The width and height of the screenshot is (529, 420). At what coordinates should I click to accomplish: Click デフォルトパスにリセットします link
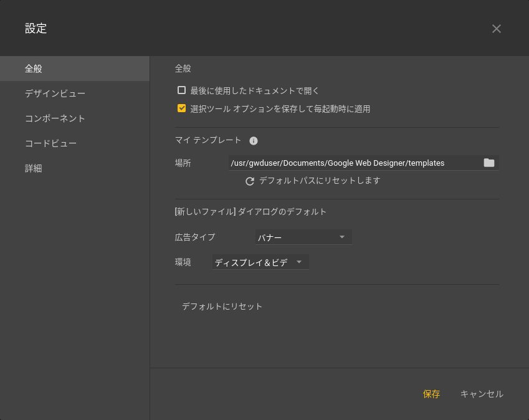point(320,181)
